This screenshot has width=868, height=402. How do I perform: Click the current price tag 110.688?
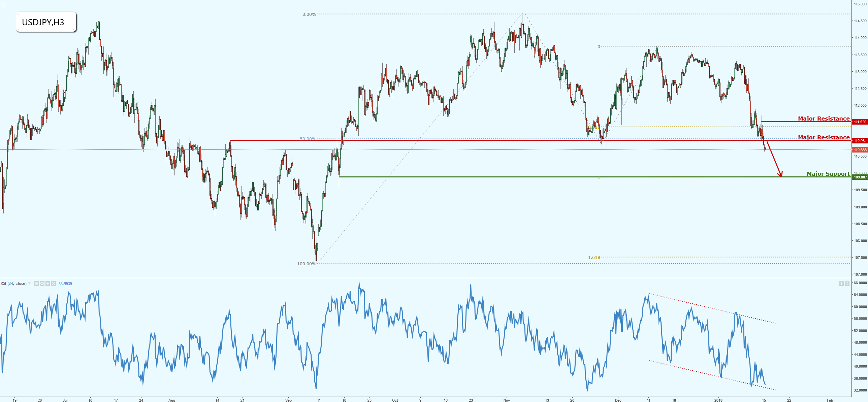(860, 150)
